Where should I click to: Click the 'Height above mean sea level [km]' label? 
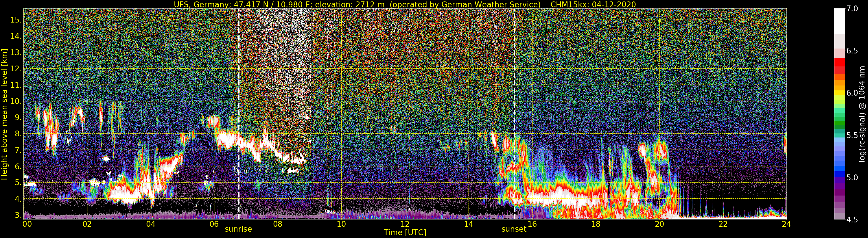tap(4, 114)
